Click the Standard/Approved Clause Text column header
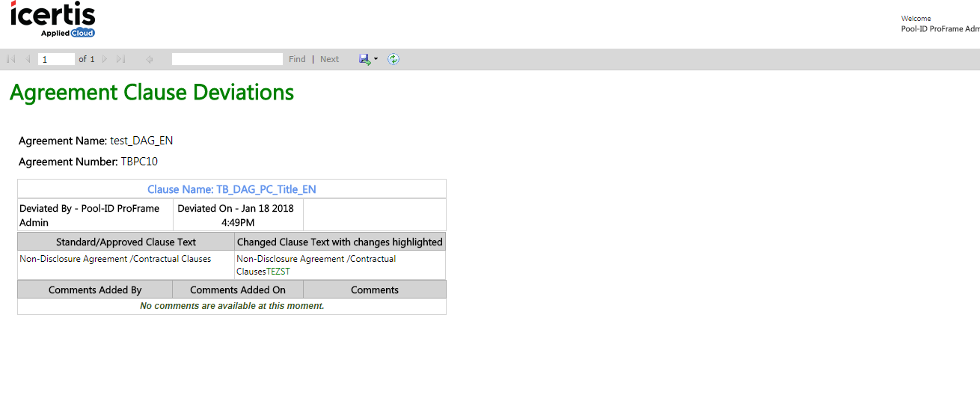 pyautogui.click(x=126, y=242)
